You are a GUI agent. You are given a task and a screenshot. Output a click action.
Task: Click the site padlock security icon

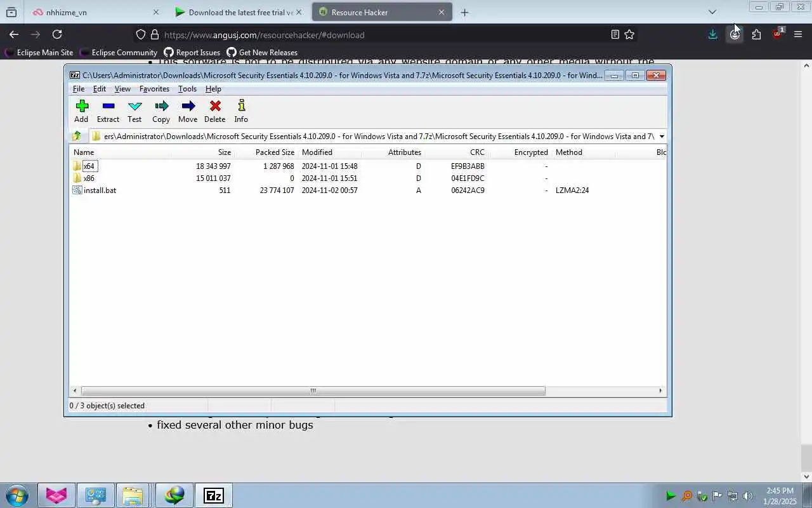(154, 34)
